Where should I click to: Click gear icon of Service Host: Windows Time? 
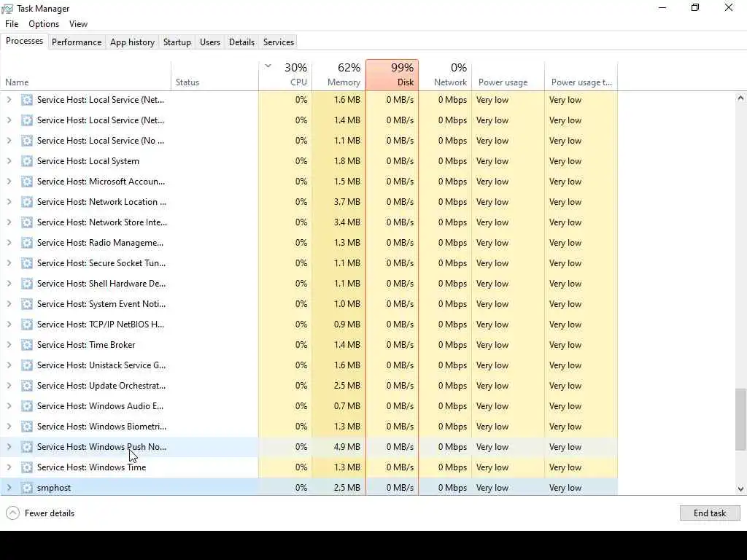point(27,467)
